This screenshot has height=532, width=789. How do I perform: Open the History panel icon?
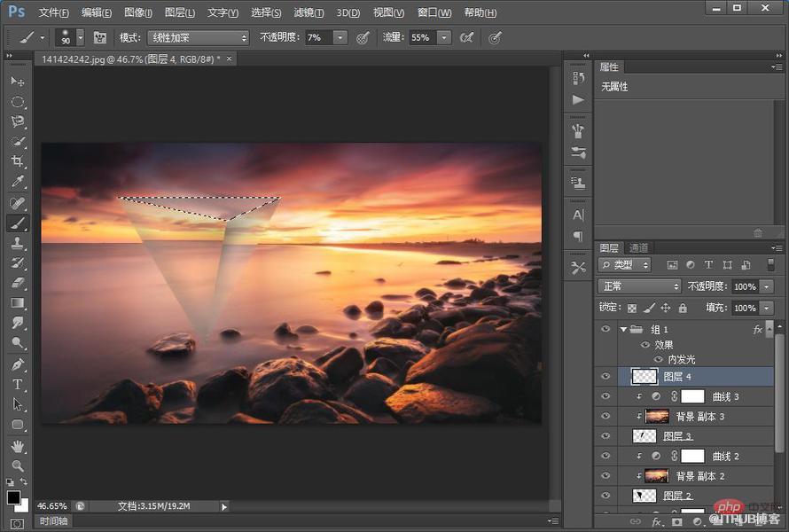coord(578,78)
